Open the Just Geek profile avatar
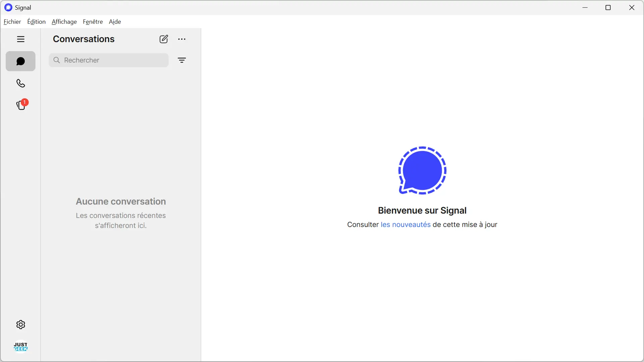 coord(20,347)
